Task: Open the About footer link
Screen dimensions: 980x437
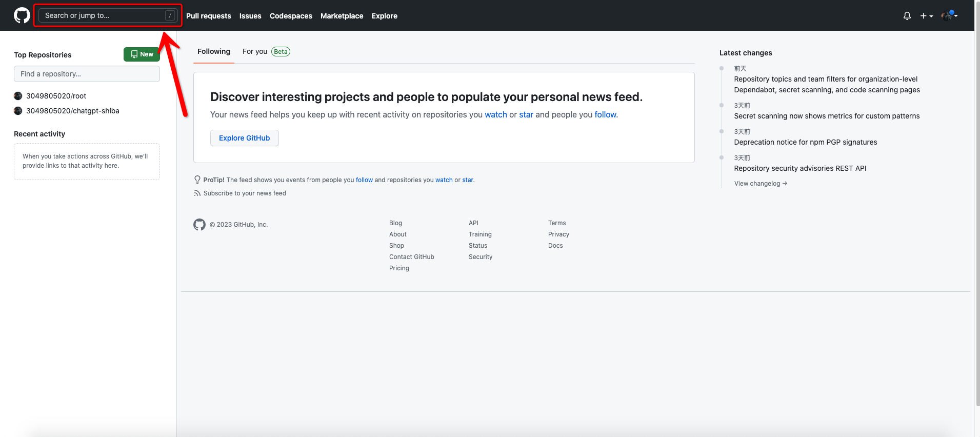Action: 398,234
